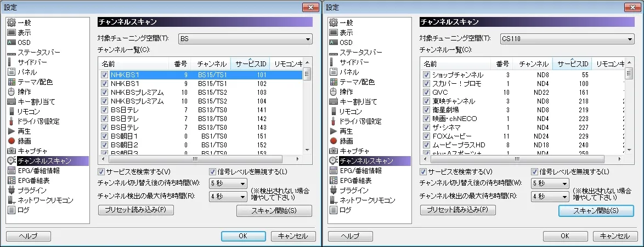
Task: Uncheck the FOXムービー channel checkbox
Action: (426, 136)
